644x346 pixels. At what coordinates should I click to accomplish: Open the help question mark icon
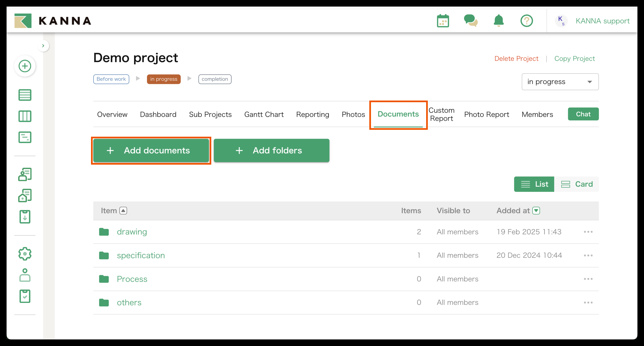coord(527,21)
